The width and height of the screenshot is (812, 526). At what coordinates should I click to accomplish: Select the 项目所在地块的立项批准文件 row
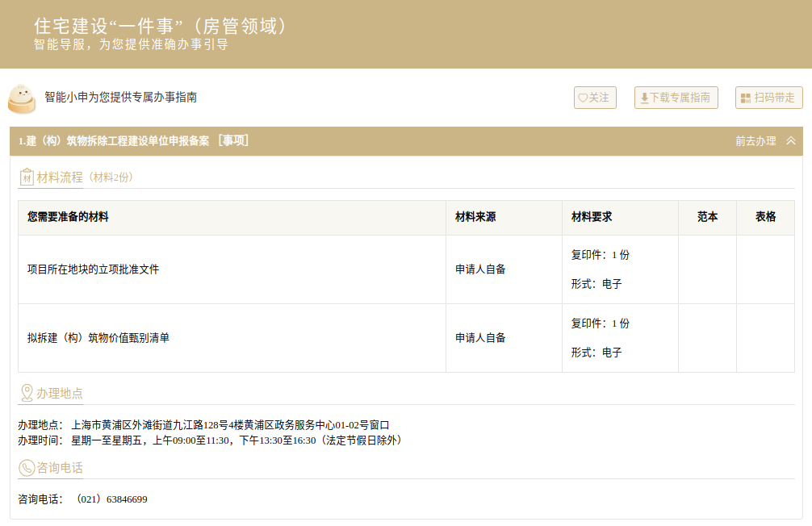(94, 269)
